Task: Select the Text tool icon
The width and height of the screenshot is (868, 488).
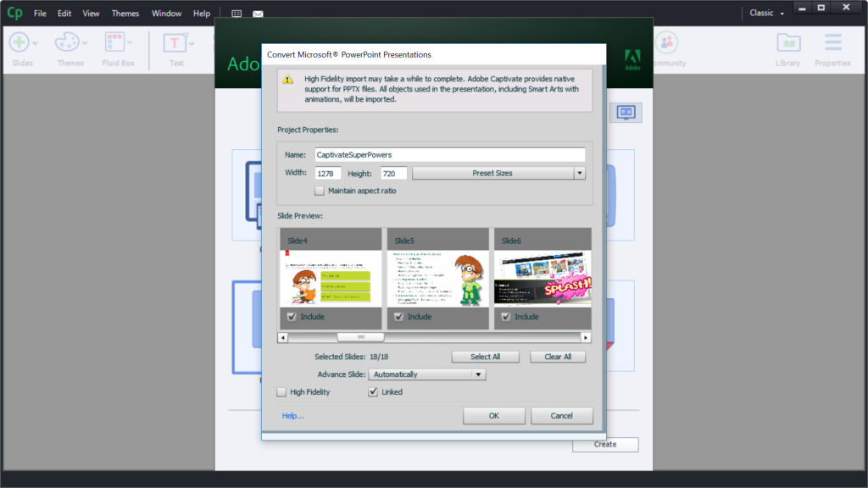Action: [x=175, y=42]
